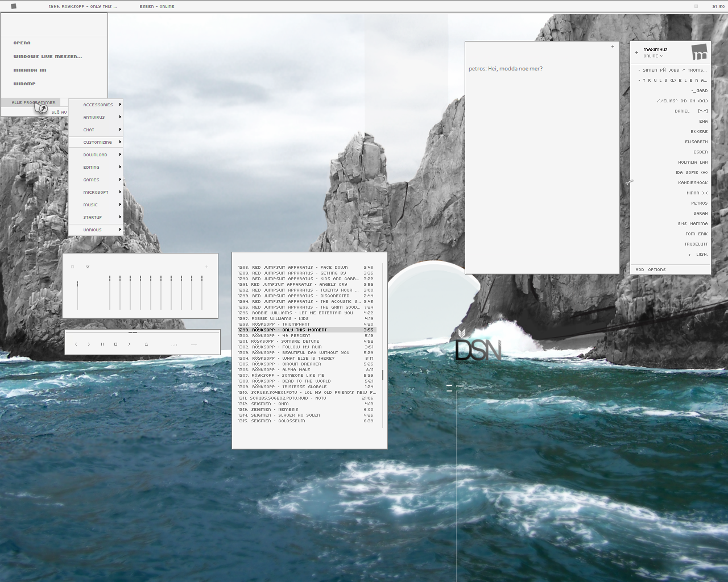Expand the Chat submenu
Screen dimensions: 728x582
[x=96, y=130]
